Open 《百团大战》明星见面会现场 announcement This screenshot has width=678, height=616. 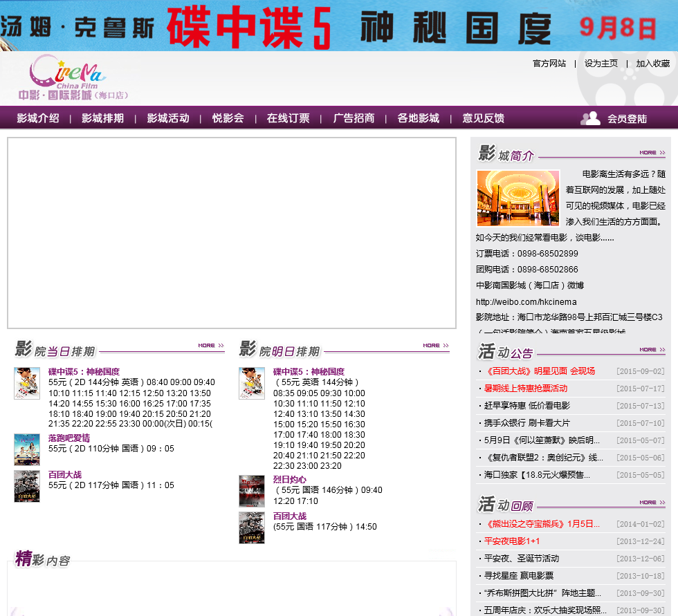[x=540, y=371]
